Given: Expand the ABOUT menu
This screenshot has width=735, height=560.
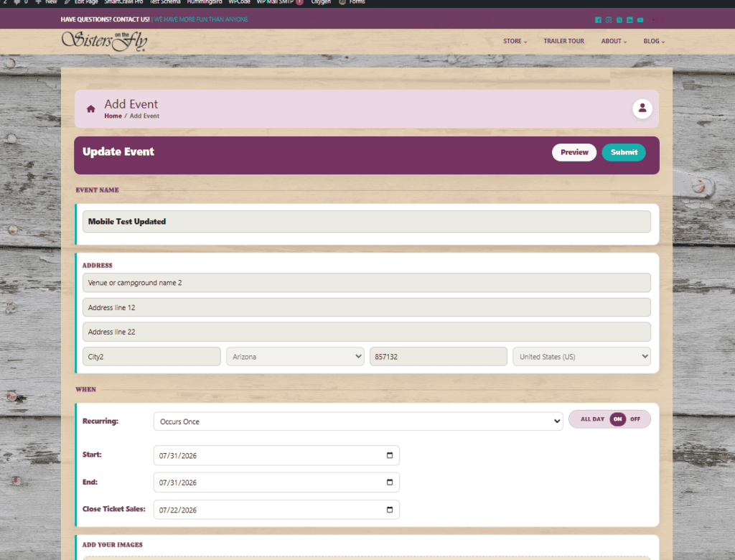Looking at the screenshot, I should tap(614, 41).
